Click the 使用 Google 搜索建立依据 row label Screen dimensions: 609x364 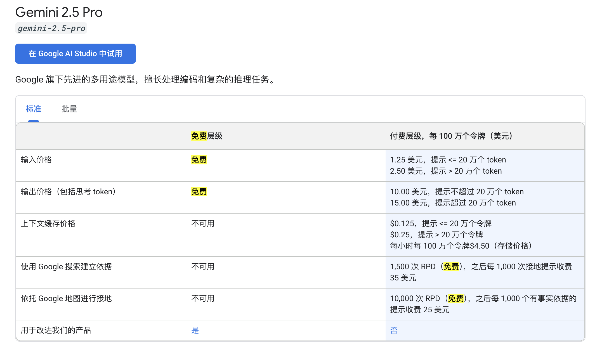pyautogui.click(x=66, y=267)
